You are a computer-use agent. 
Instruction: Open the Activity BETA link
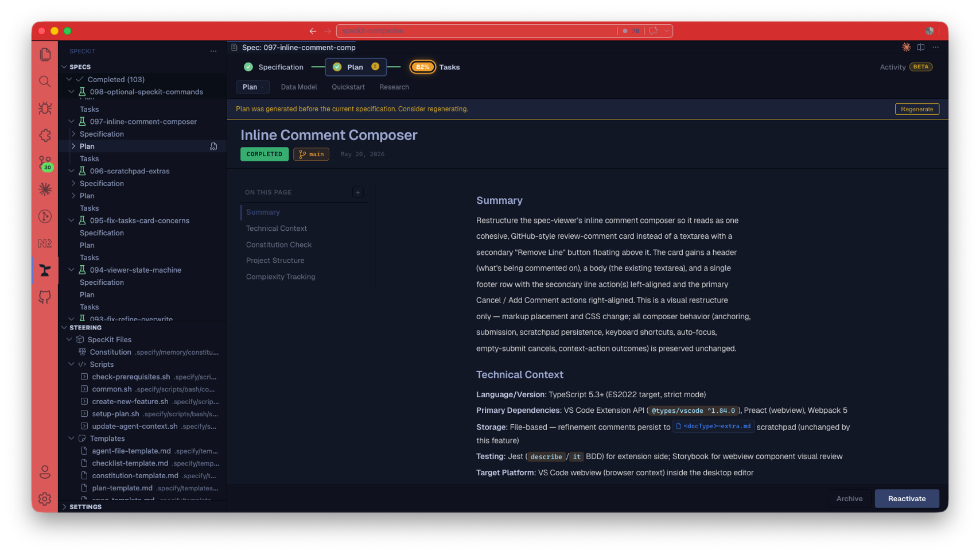tap(906, 67)
